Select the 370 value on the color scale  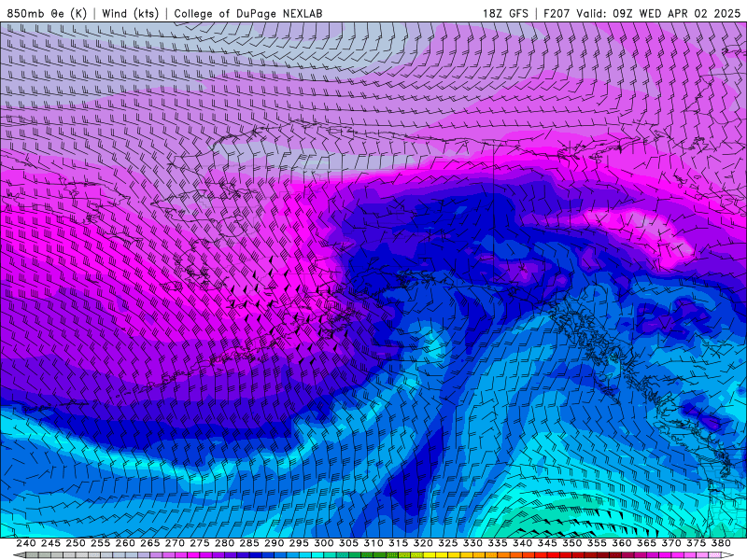[x=670, y=543]
